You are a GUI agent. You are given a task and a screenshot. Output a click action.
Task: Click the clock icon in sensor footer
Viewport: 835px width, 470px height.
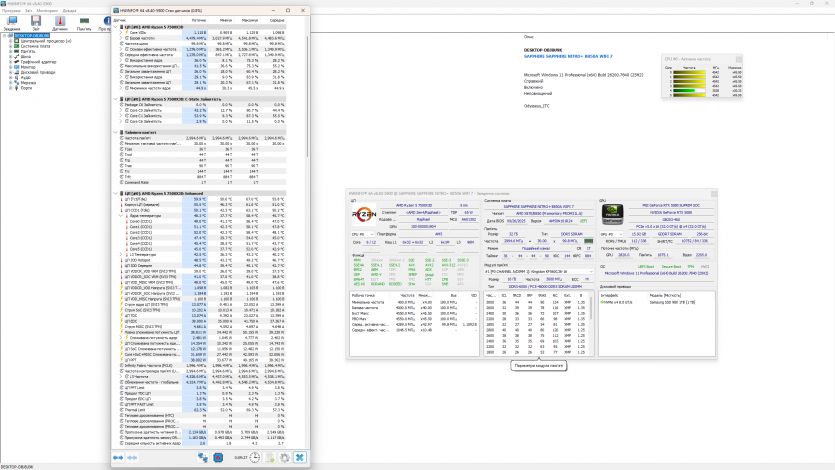click(x=256, y=457)
